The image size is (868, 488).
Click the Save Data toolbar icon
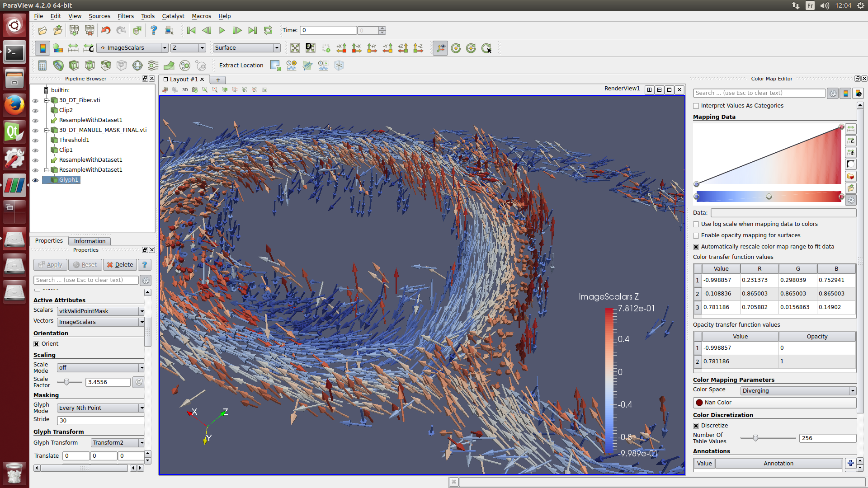point(58,30)
